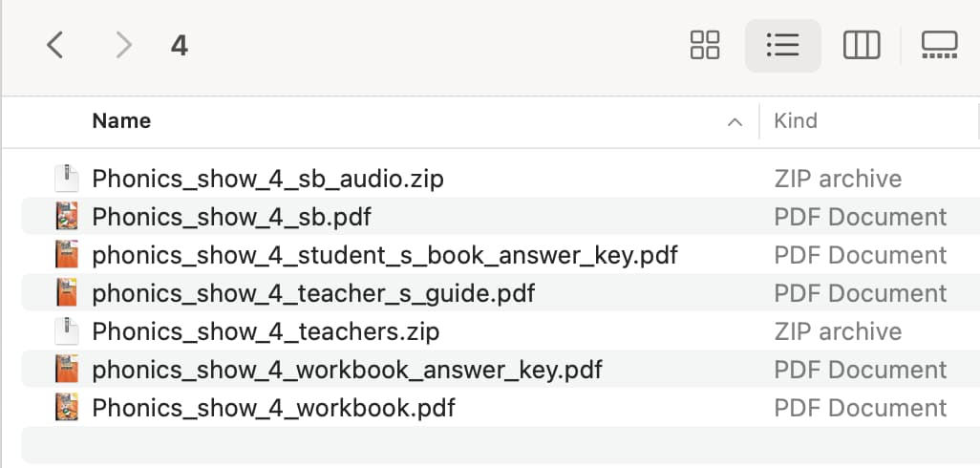Select Phonics_show_4_sb_audio.zip file
Viewport: 980px width, 468px height.
pyautogui.click(x=267, y=180)
